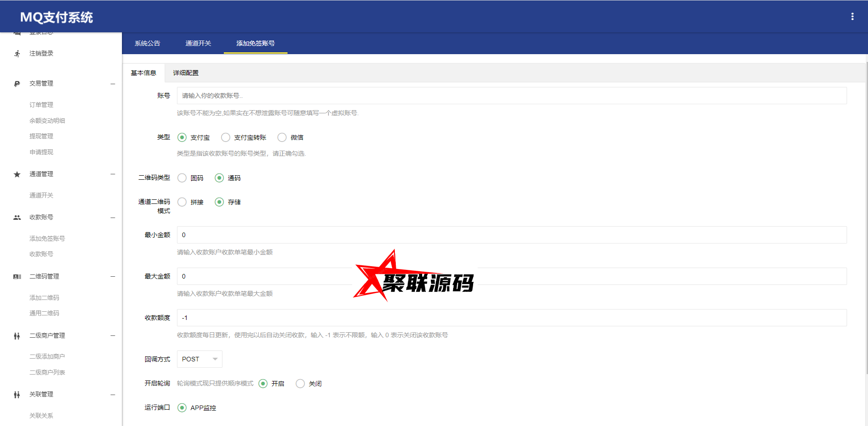
Task: Click the 账号 input field
Action: (x=512, y=96)
